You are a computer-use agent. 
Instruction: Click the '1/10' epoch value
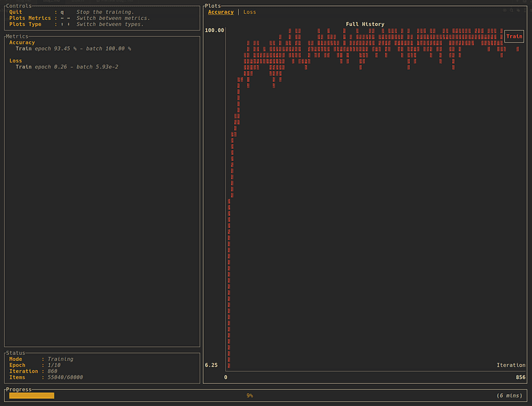pos(54,365)
